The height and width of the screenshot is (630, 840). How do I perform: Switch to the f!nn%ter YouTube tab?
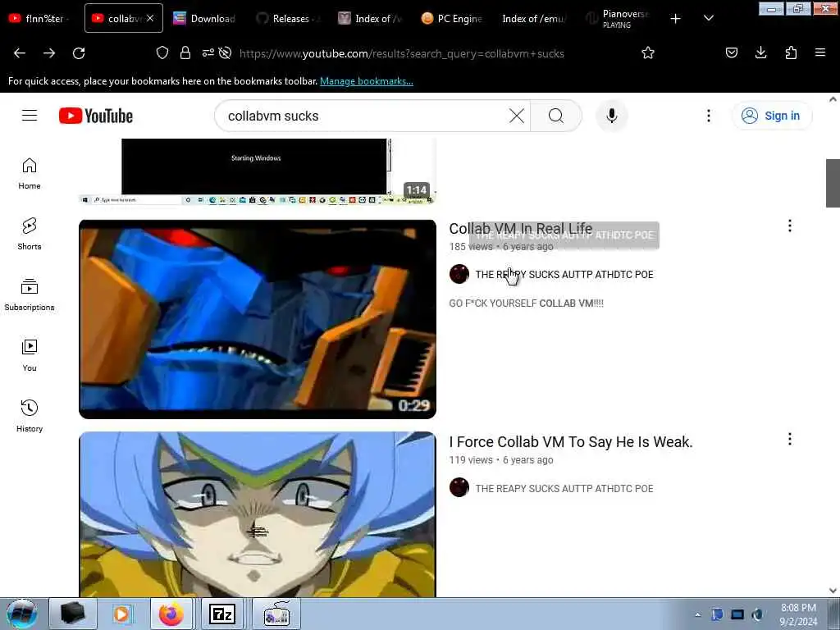coord(39,18)
